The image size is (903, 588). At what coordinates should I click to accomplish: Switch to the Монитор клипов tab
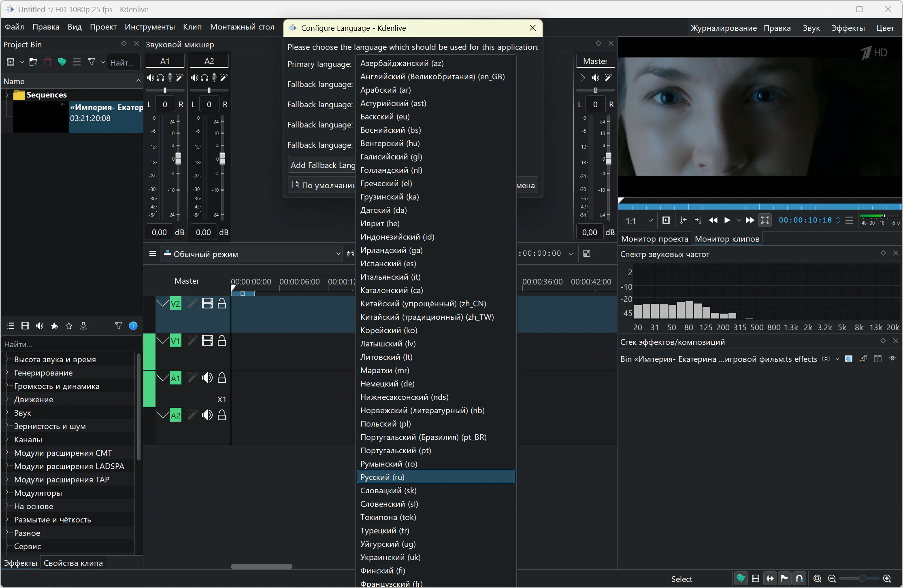[x=726, y=239]
